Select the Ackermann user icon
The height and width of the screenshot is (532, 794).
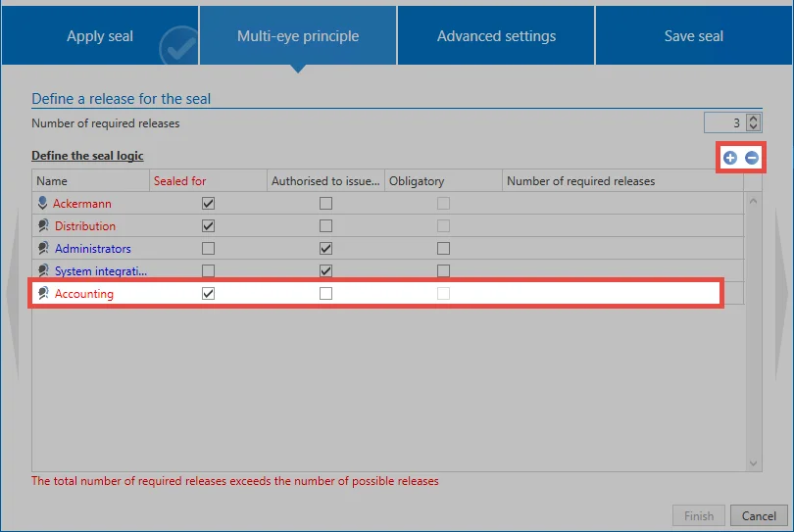pos(42,203)
